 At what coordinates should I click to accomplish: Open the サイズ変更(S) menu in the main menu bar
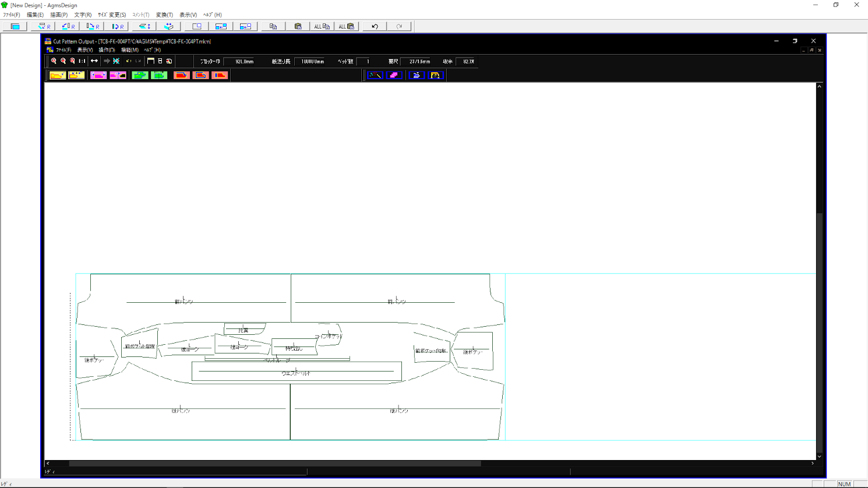point(111,15)
